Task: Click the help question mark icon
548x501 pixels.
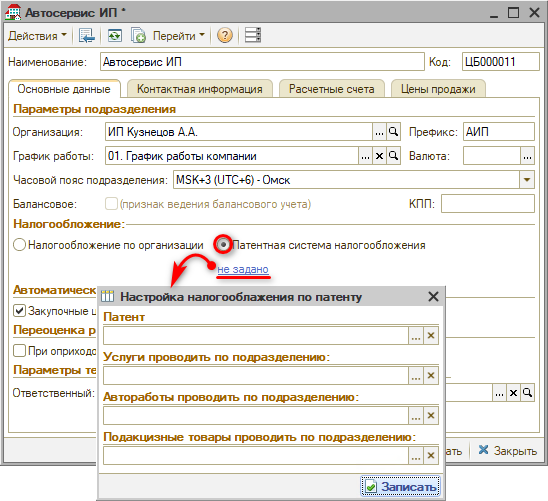Action: 224,35
